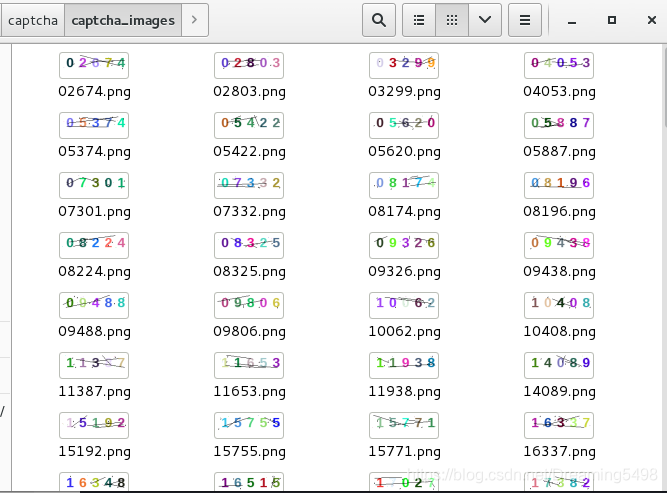Select the 03299.png thumbnail

(x=404, y=65)
